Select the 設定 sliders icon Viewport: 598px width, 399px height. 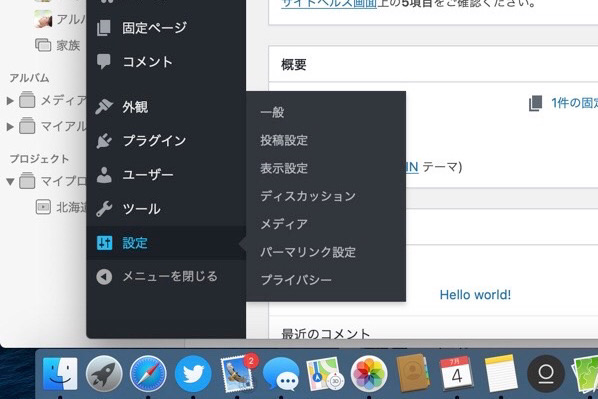pyautogui.click(x=104, y=243)
